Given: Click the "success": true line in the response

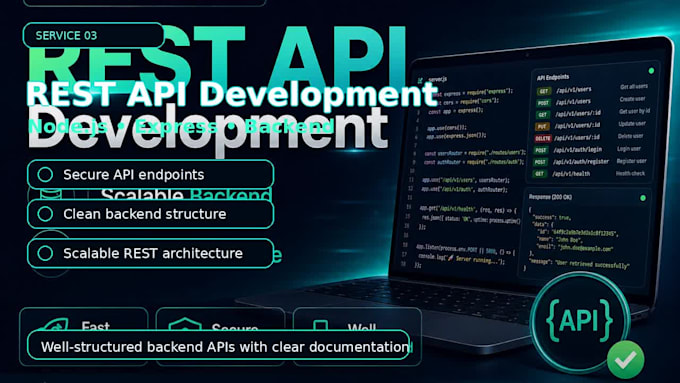Looking at the screenshot, I should pyautogui.click(x=551, y=217).
